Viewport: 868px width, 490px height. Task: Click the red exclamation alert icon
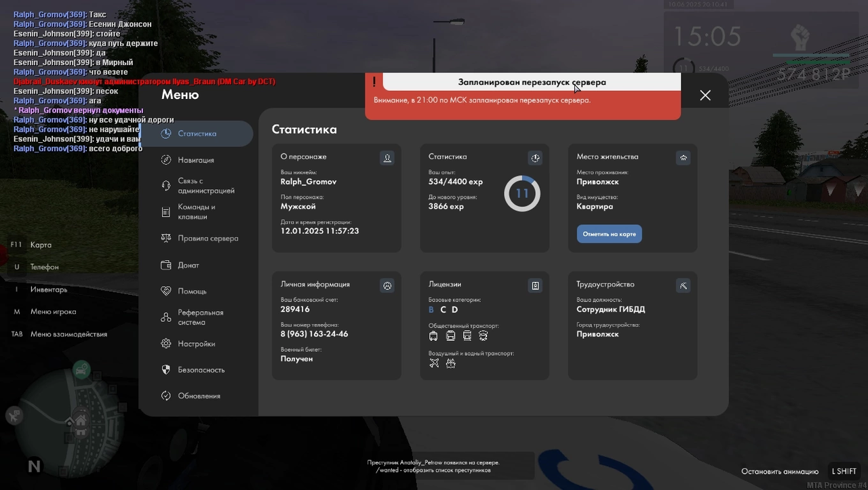[374, 82]
